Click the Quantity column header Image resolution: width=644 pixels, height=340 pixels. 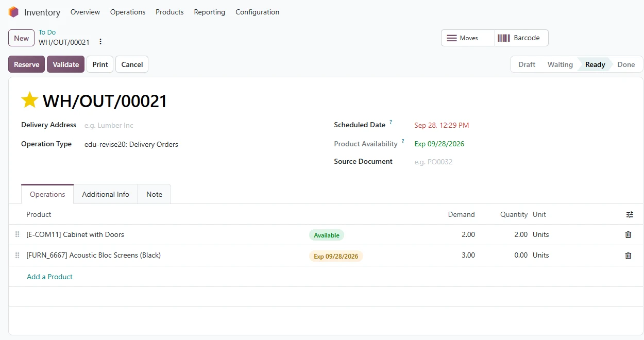tap(514, 214)
